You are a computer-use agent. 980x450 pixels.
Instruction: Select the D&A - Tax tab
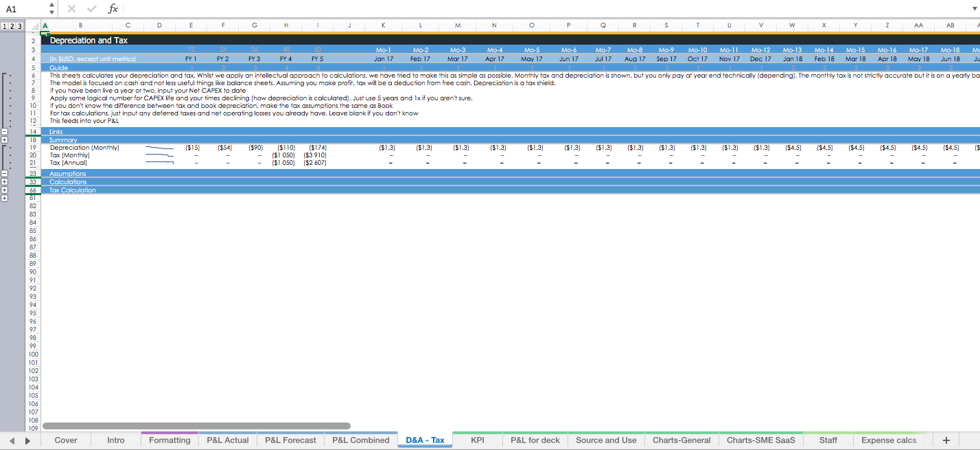425,440
